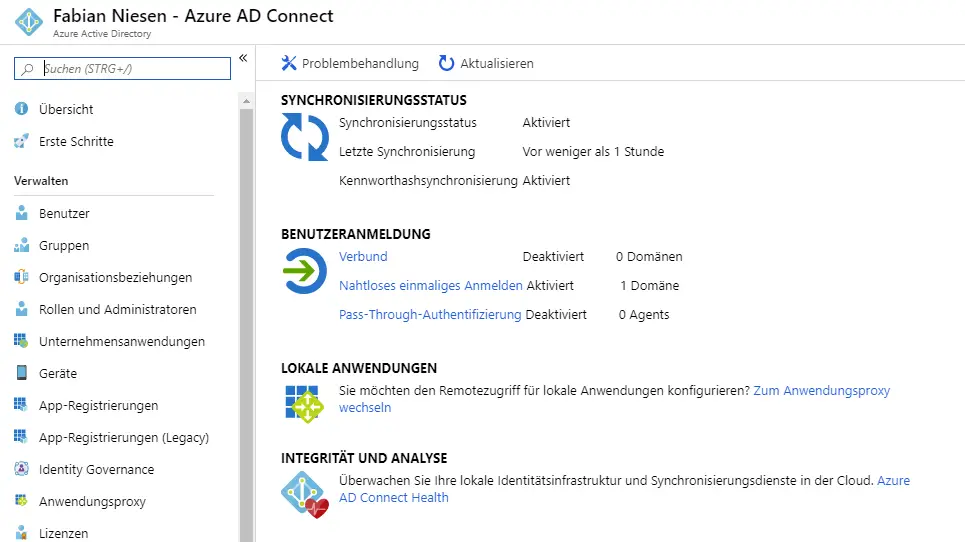965x542 pixels.
Task: Click the Lizenzen sidebar icon
Action: [x=22, y=533]
